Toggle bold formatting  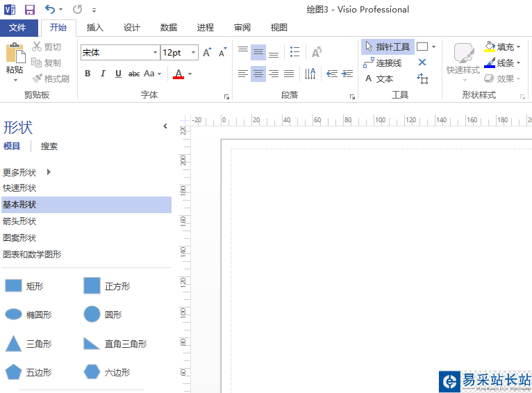tap(88, 74)
